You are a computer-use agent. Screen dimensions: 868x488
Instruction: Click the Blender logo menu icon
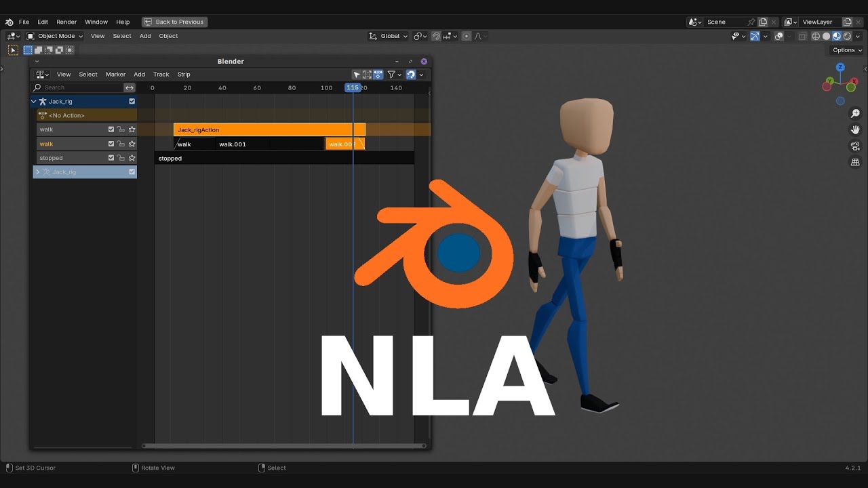tap(9, 22)
